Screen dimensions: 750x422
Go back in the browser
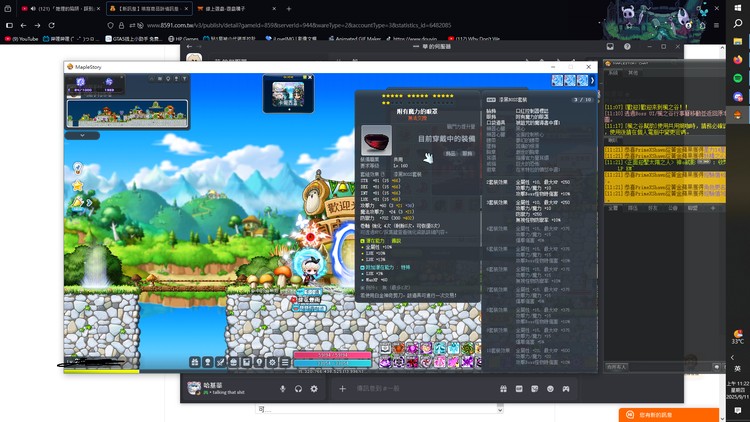point(23,25)
